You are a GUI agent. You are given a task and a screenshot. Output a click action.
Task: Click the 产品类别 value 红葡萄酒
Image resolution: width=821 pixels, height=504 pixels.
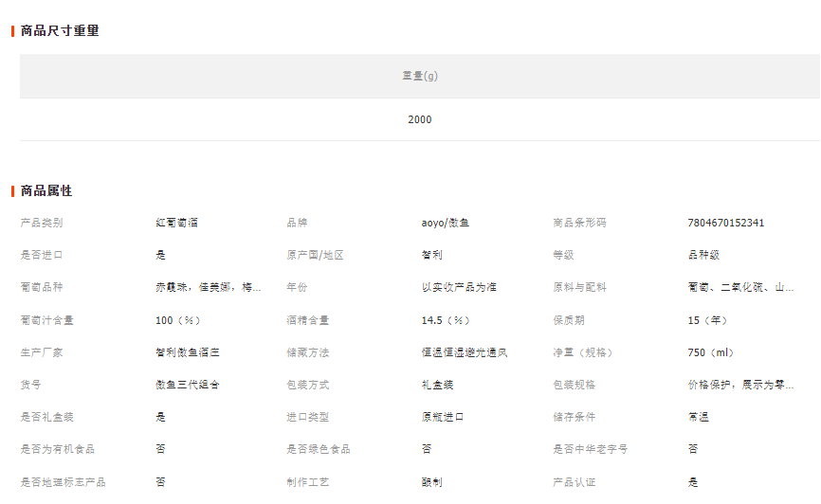click(176, 223)
